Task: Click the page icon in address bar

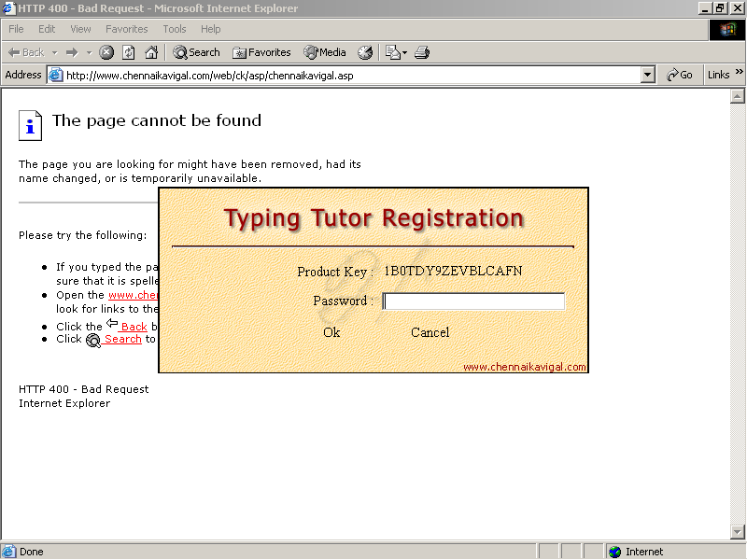Action: click(x=56, y=76)
